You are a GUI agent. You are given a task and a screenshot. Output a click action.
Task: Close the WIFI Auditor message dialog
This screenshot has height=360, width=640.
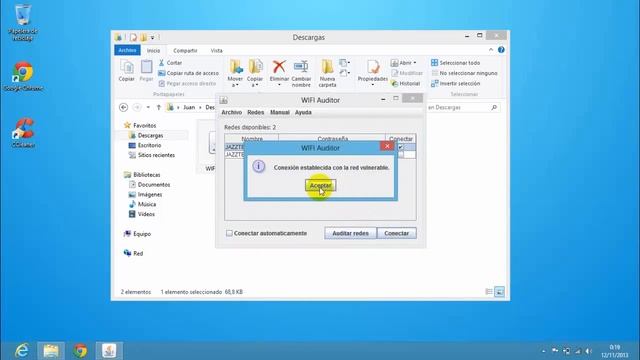pos(387,146)
